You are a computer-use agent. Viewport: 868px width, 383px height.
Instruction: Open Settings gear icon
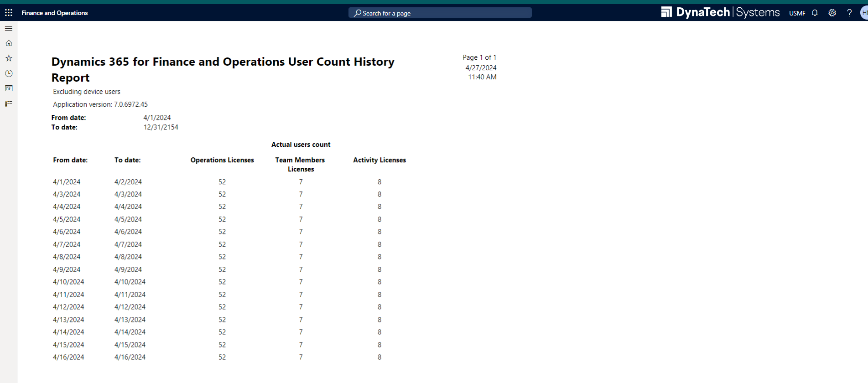(832, 13)
